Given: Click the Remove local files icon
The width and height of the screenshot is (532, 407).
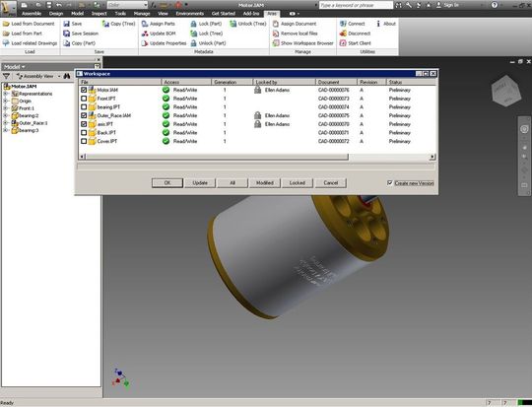Looking at the screenshot, I should coord(276,34).
